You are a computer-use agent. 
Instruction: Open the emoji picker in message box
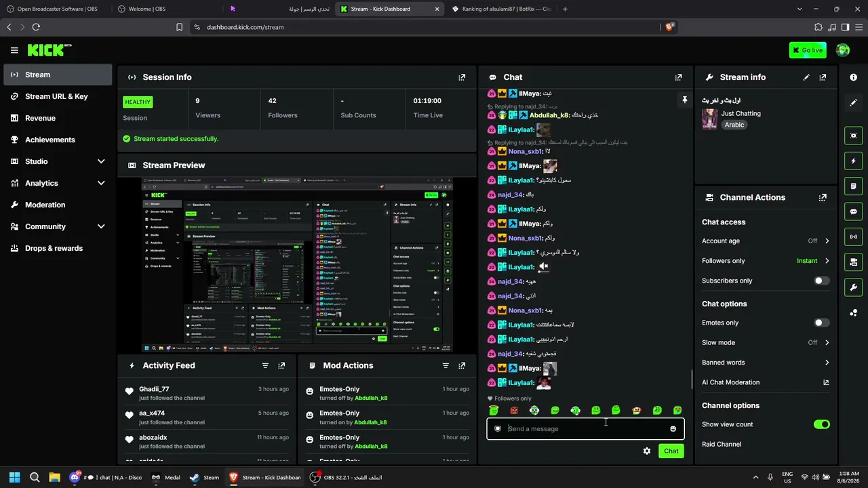click(673, 428)
